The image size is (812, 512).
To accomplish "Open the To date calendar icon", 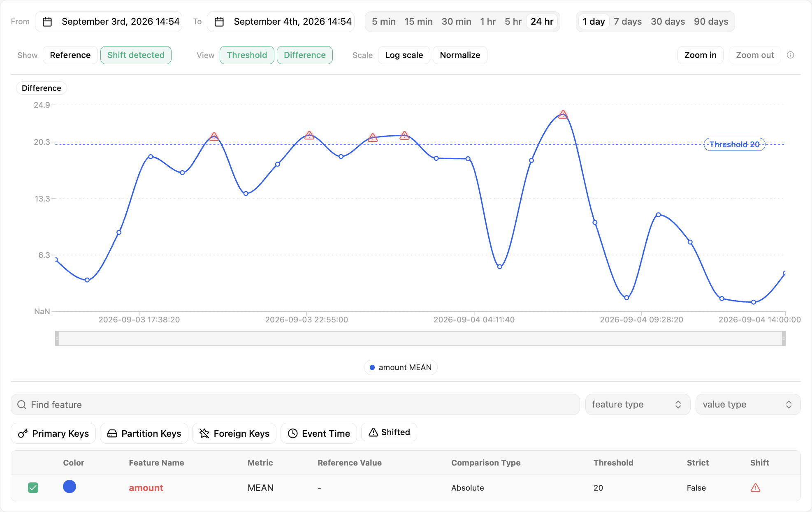I will point(219,22).
